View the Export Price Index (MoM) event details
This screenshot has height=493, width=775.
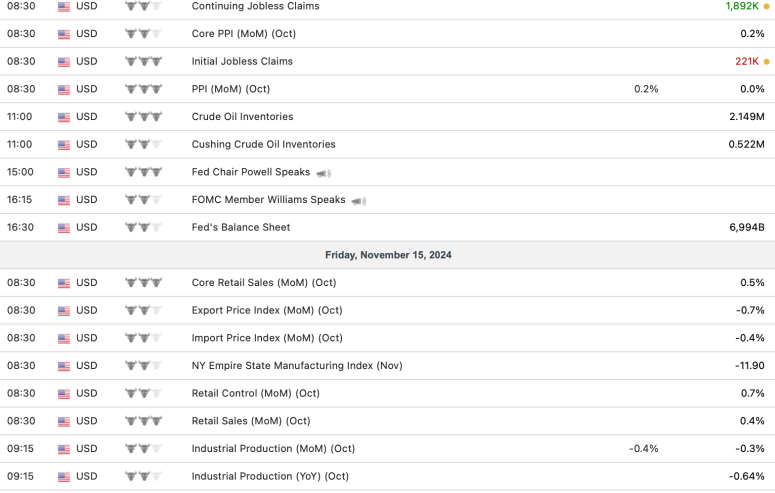tap(267, 311)
